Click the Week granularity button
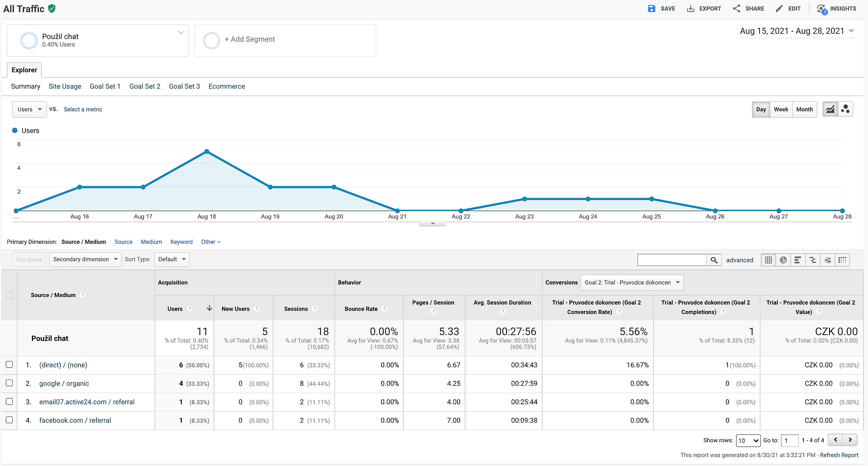This screenshot has width=868, height=466. pyautogui.click(x=781, y=109)
